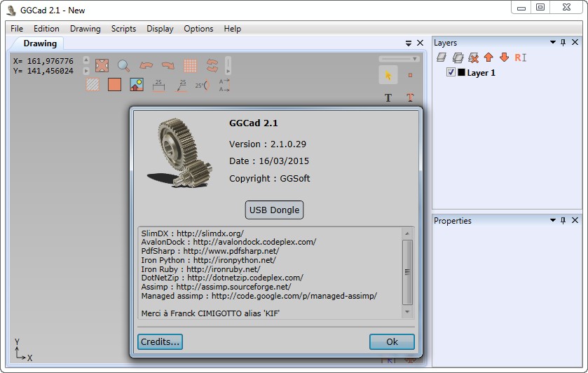Select the angular dimension 25° tool
This screenshot has height=373, width=588.
coord(203,85)
